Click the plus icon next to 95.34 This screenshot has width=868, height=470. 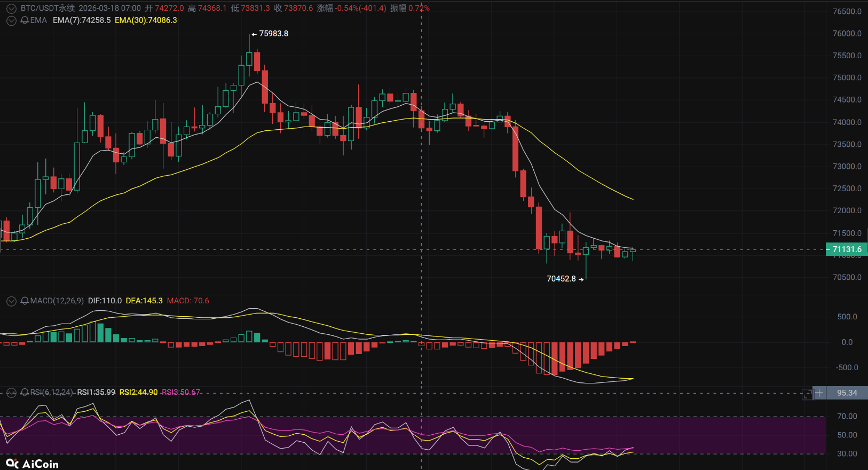[x=819, y=393]
